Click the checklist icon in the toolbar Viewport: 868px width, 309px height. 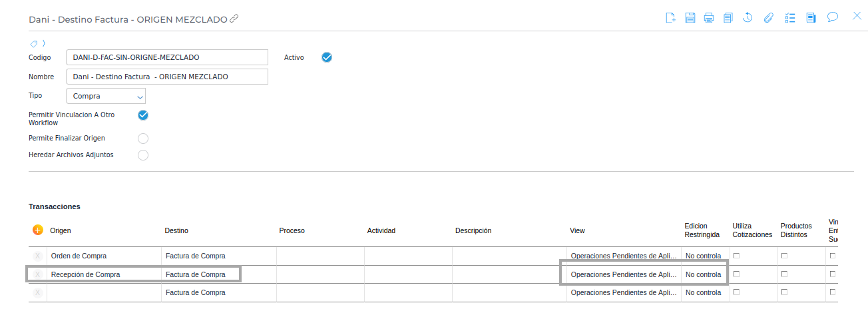pos(790,18)
